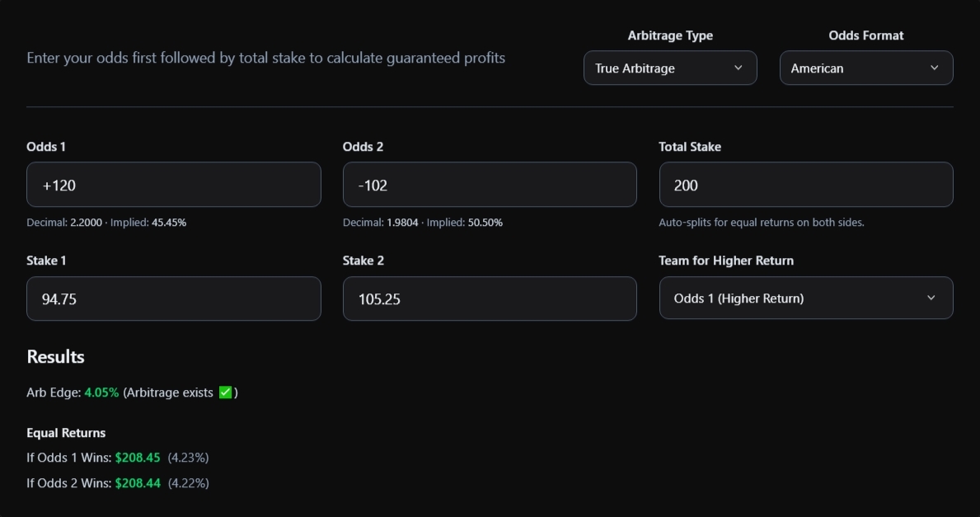Click the green arbitrage exists checkmark icon

coord(227,392)
